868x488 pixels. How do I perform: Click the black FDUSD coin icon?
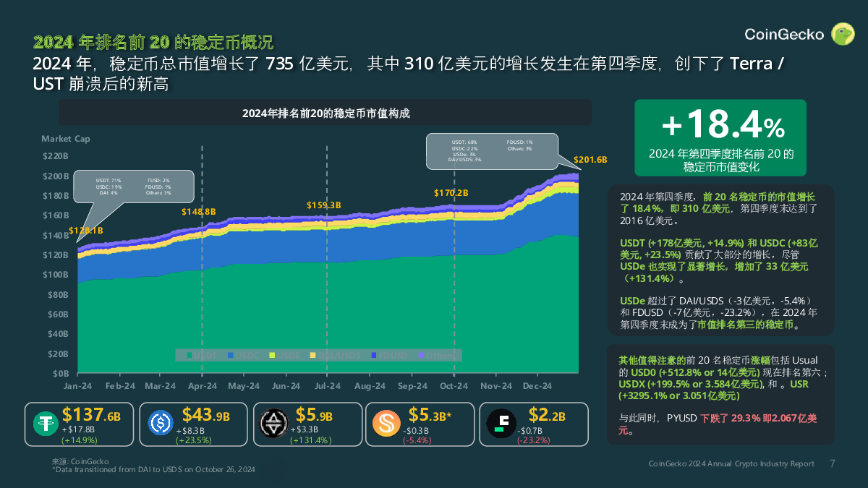500,423
